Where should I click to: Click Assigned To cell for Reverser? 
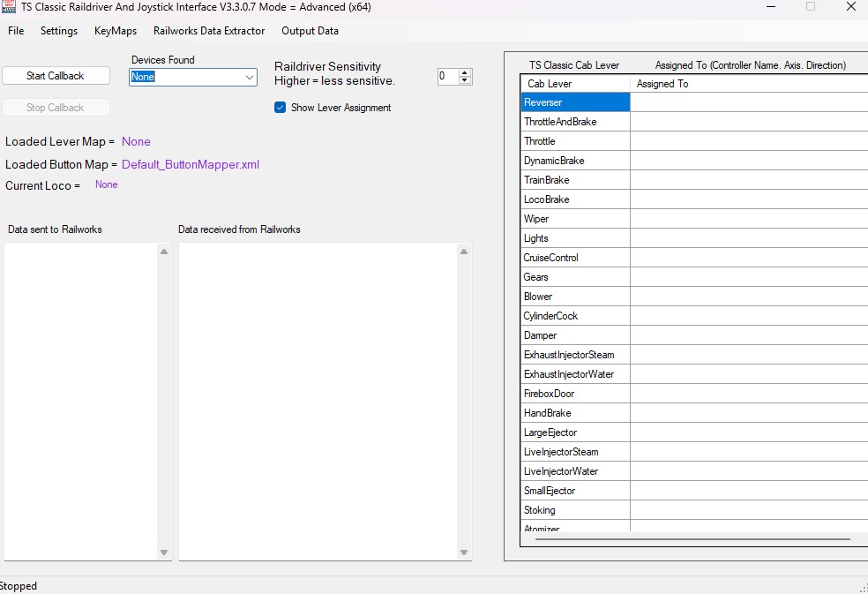(749, 102)
